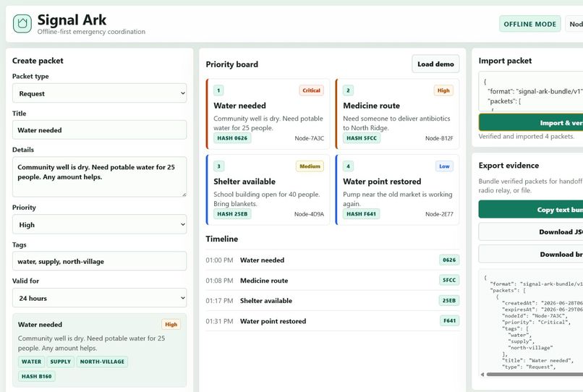Open the Packet type dropdown
Image resolution: width=583 pixels, height=392 pixels.
[x=100, y=93]
